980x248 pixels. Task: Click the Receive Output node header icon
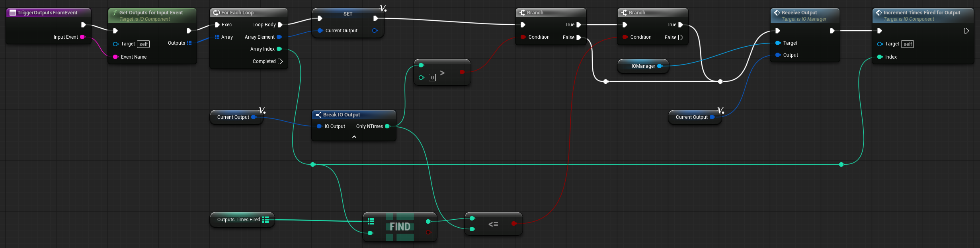777,13
